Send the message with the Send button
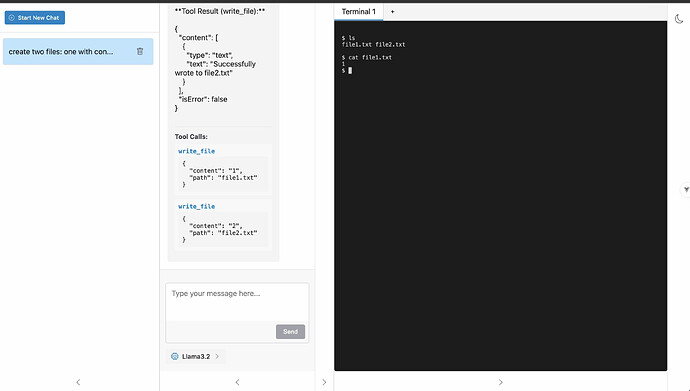 [x=290, y=332]
